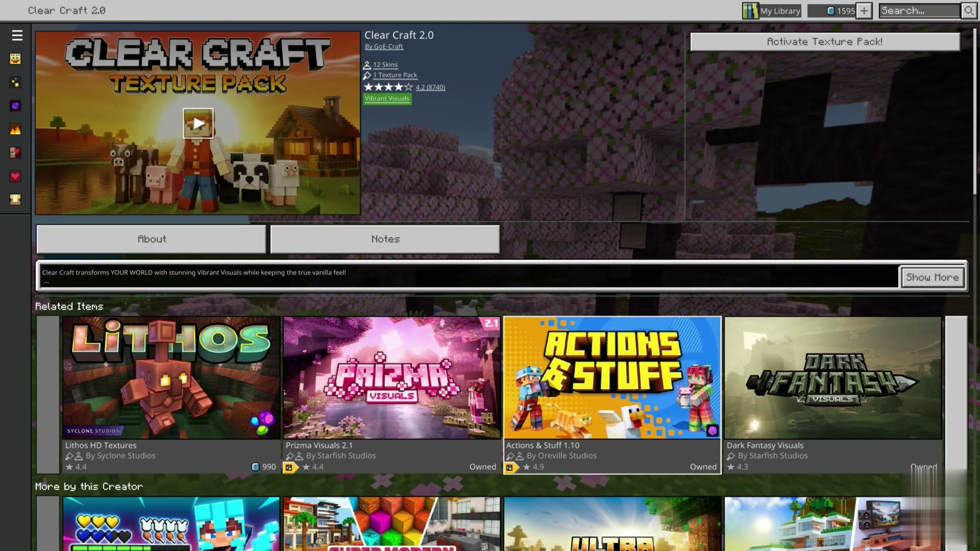
Task: Click the 2.1 version badge on Prizma thumbnail
Action: point(491,323)
